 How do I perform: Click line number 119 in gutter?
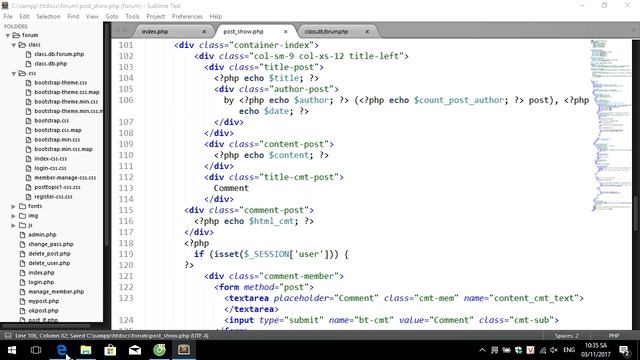(x=126, y=254)
